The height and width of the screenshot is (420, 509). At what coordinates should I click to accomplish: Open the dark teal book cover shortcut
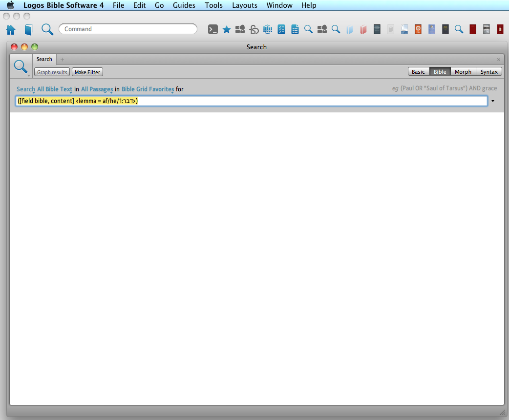(377, 29)
